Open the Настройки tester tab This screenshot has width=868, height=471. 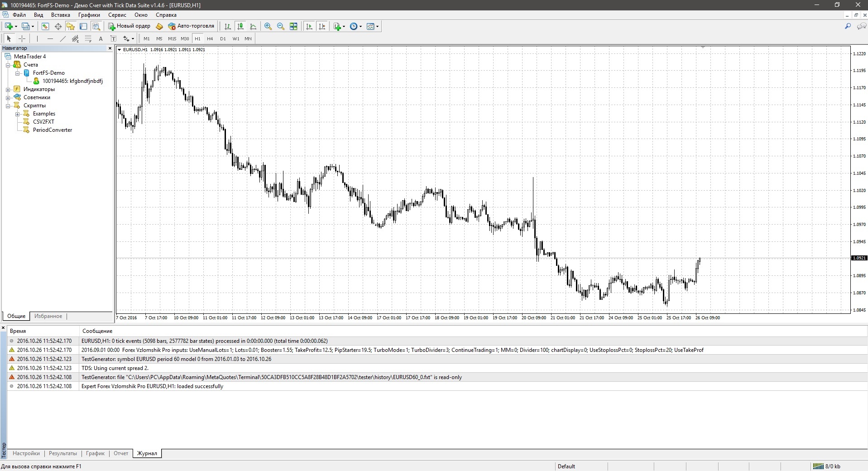click(x=26, y=453)
